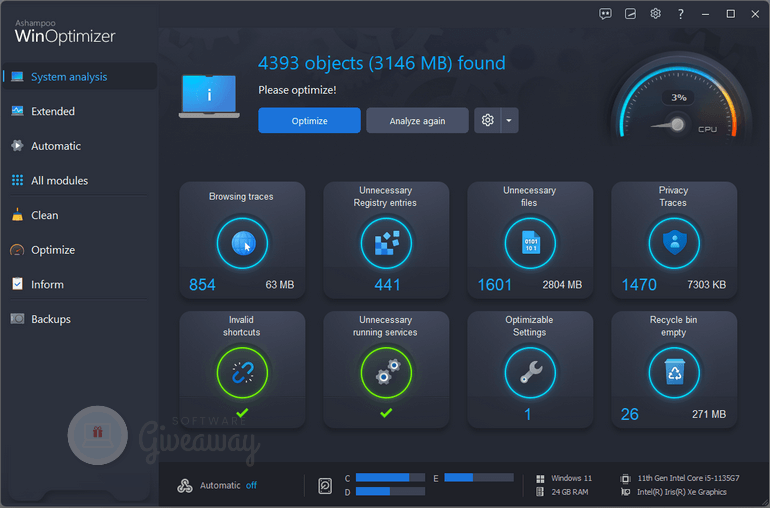The height and width of the screenshot is (508, 770).
Task: Click the 854 browsing traces count
Action: 202,285
